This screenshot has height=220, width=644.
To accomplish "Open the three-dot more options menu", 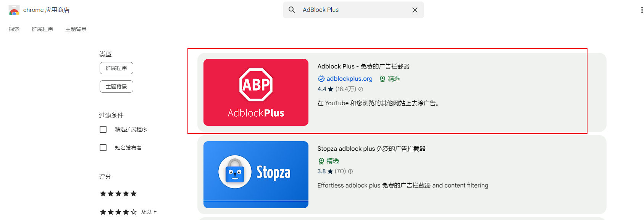I will click(642, 10).
